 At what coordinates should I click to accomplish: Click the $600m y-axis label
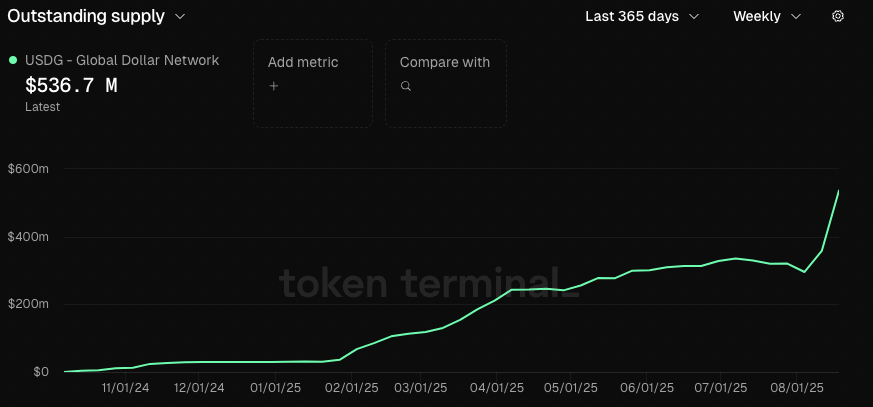tap(28, 169)
